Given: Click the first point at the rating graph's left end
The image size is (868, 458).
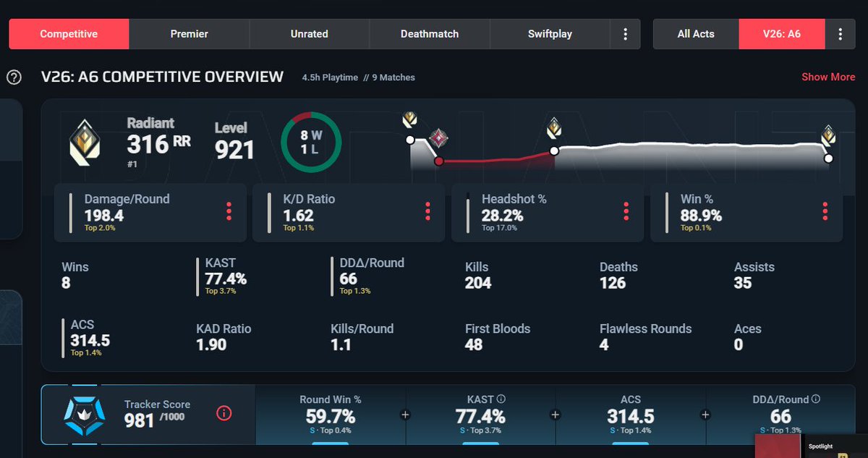Looking at the screenshot, I should pos(410,140).
